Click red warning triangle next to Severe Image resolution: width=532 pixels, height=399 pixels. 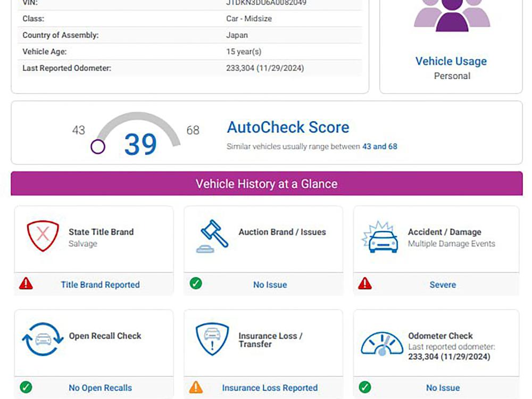pos(365,284)
